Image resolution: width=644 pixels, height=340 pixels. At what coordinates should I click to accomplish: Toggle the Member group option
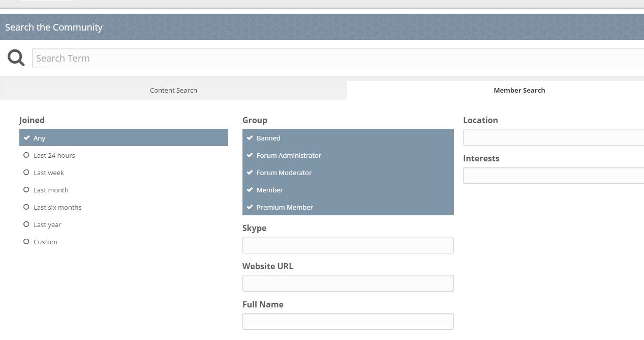348,190
